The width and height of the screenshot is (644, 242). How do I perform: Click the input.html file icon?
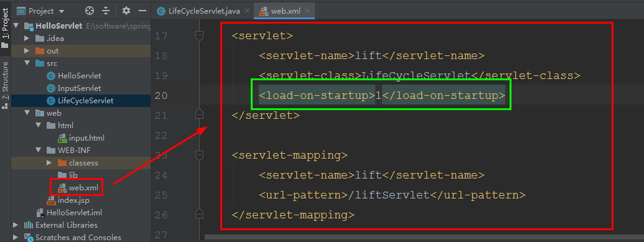click(x=62, y=138)
